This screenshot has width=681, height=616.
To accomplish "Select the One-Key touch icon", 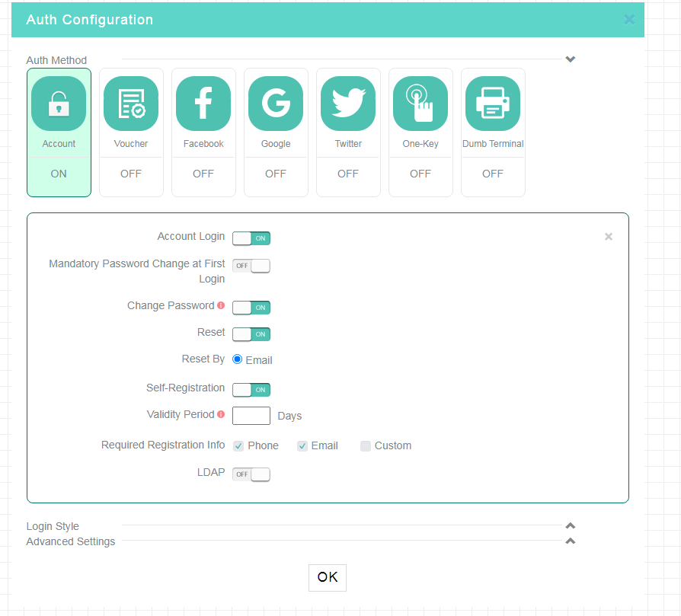I will [420, 104].
